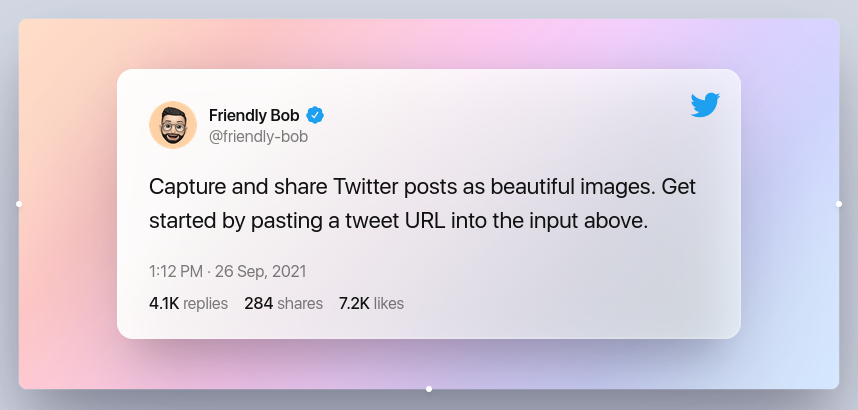
Task: Click the 1:12 PM timestamp
Action: coord(176,272)
